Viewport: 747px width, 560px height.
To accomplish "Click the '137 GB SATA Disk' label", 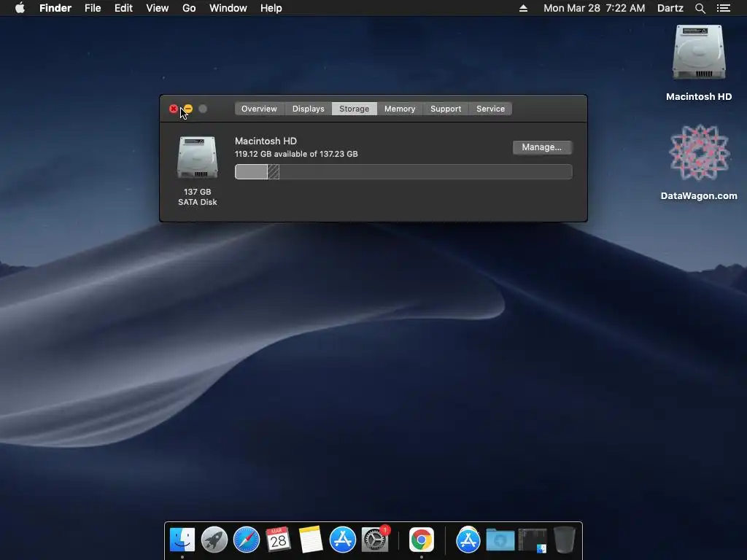I will point(197,197).
